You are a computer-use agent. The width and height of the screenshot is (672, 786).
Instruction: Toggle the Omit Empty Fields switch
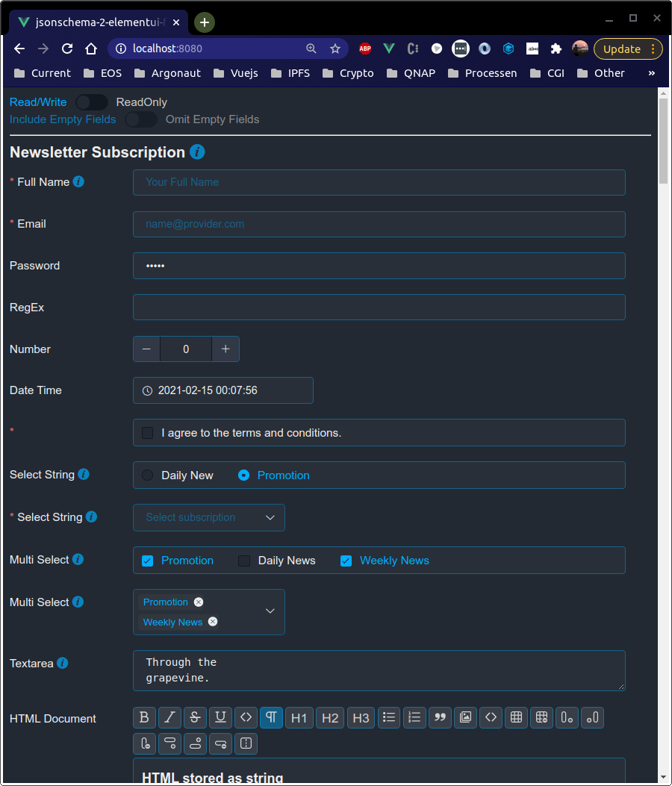click(141, 119)
